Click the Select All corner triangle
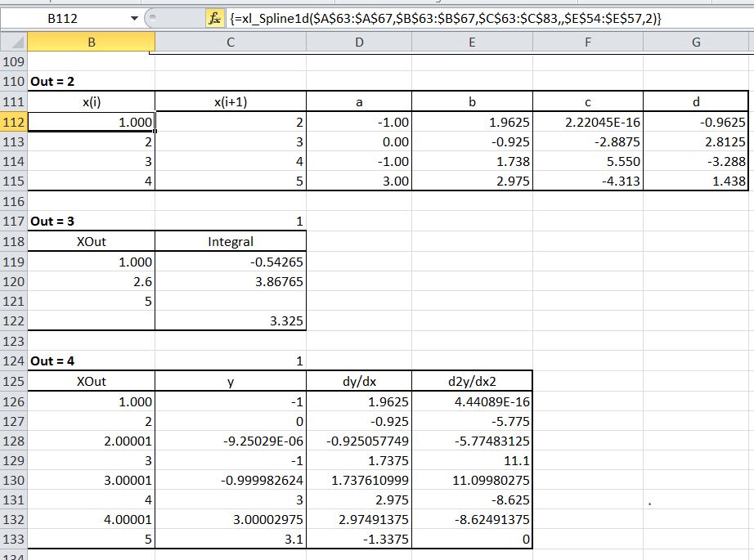This screenshot has width=754, height=560. [13, 43]
